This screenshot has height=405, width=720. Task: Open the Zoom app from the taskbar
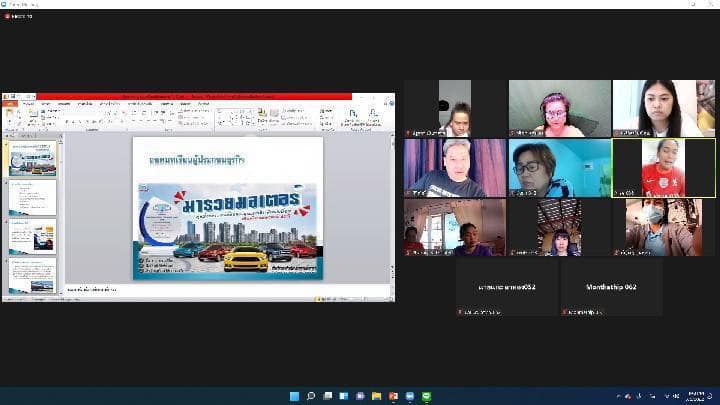(409, 396)
